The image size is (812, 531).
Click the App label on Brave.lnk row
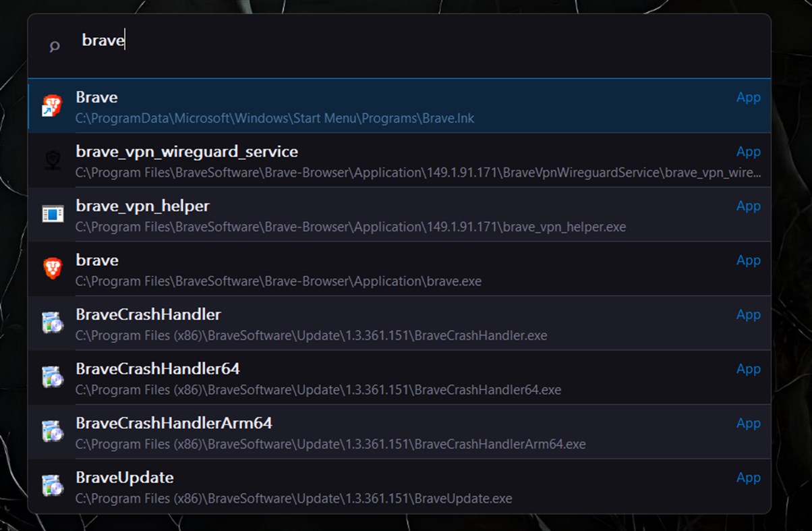(x=748, y=98)
